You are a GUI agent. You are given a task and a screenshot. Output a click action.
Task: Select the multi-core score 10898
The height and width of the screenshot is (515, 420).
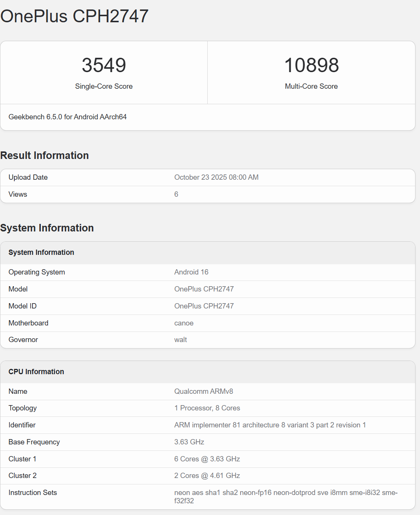311,65
